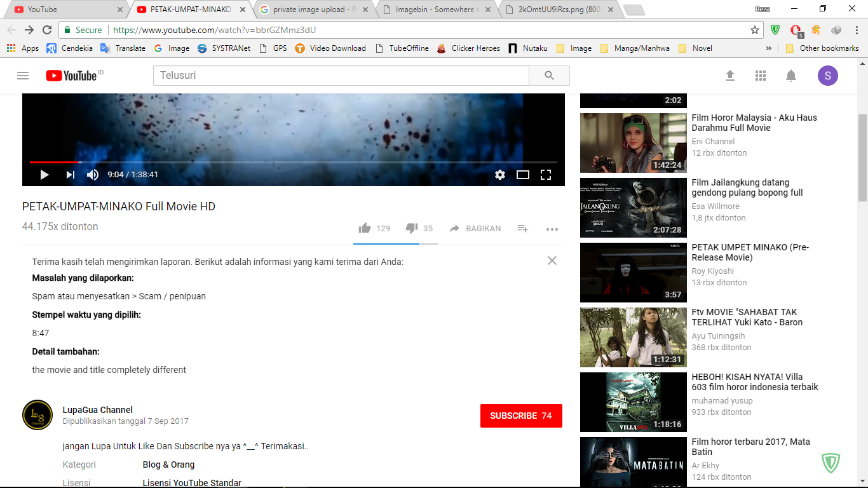Mute the video volume speaker icon
Image resolution: width=868 pixels, height=488 pixels.
tap(93, 175)
